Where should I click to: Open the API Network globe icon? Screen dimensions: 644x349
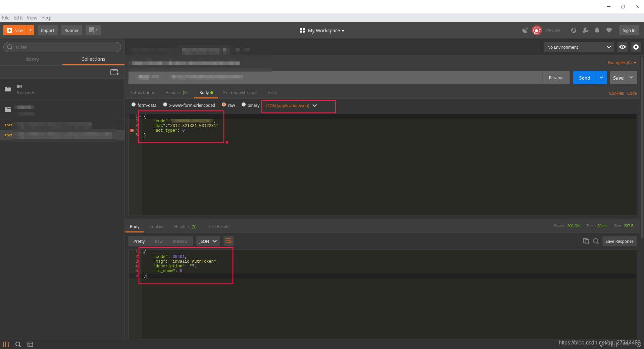click(x=574, y=30)
